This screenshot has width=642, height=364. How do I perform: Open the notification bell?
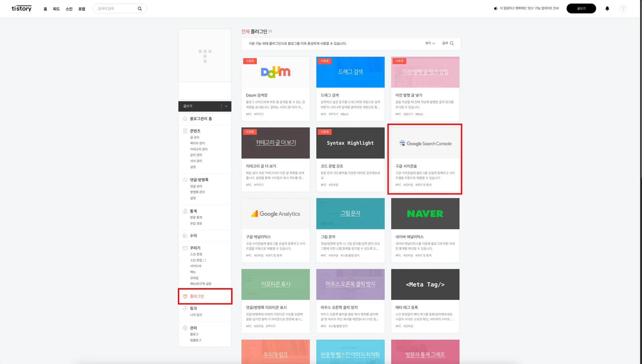[x=607, y=8]
